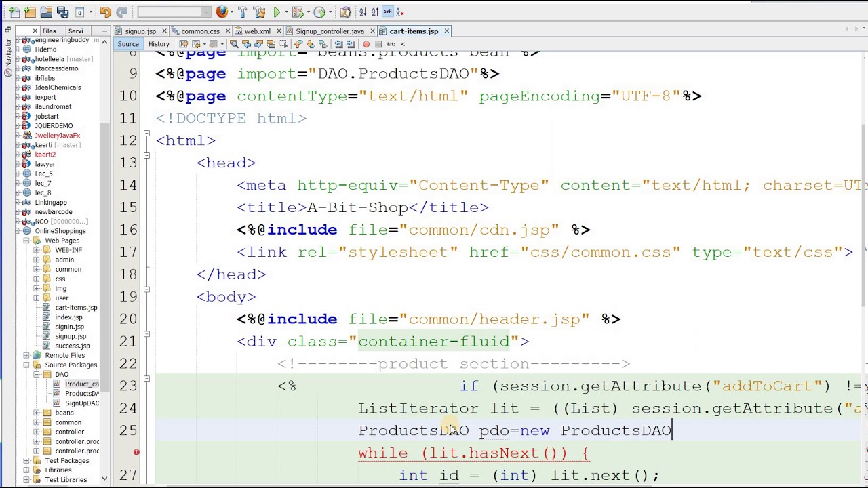Expand the Libraries tree node
This screenshot has width=868, height=488.
[26, 470]
